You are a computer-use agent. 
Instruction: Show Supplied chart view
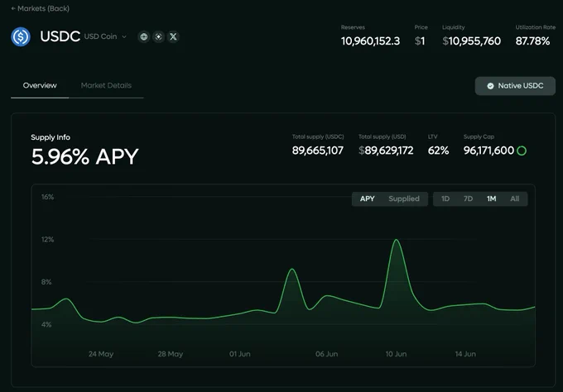[404, 198]
